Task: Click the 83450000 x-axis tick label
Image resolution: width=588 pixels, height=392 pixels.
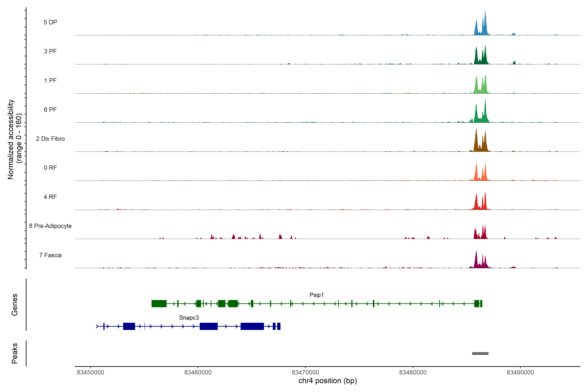Action: pyautogui.click(x=90, y=373)
